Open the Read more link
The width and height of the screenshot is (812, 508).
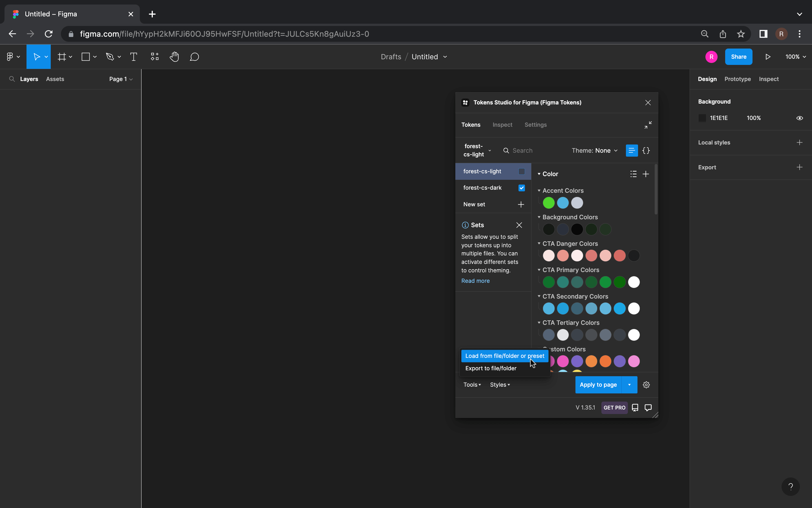(475, 281)
